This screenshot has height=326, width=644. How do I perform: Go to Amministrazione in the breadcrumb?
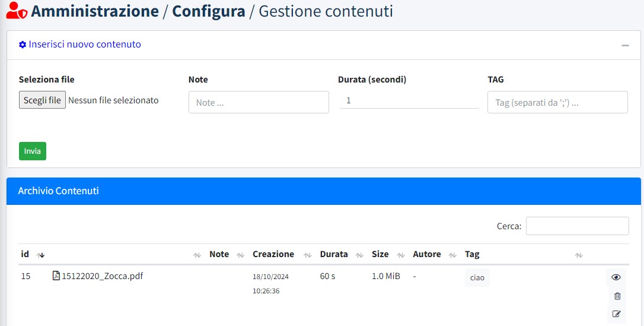[95, 11]
